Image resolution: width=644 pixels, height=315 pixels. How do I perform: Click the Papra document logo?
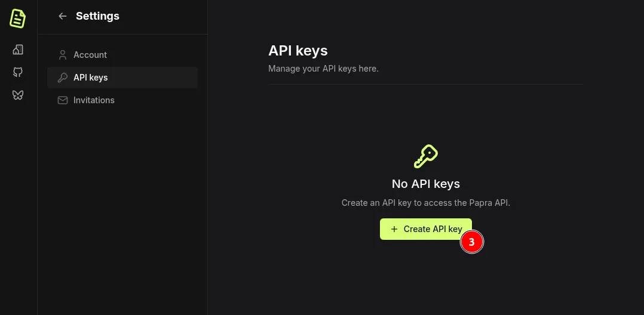(18, 18)
